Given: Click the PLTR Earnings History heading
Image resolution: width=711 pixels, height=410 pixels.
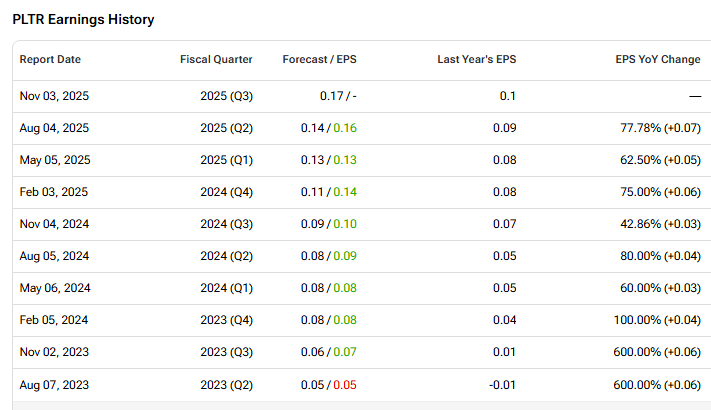Looking at the screenshot, I should click(x=83, y=20).
